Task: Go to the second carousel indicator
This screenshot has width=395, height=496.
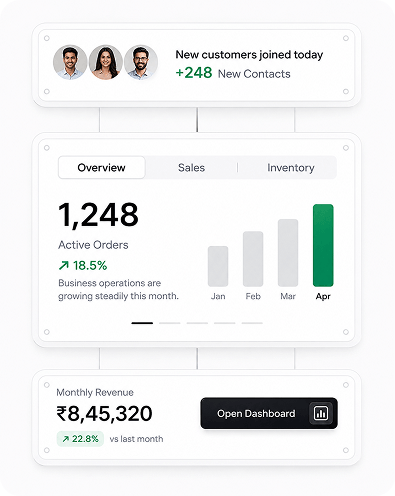Action: [x=170, y=323]
